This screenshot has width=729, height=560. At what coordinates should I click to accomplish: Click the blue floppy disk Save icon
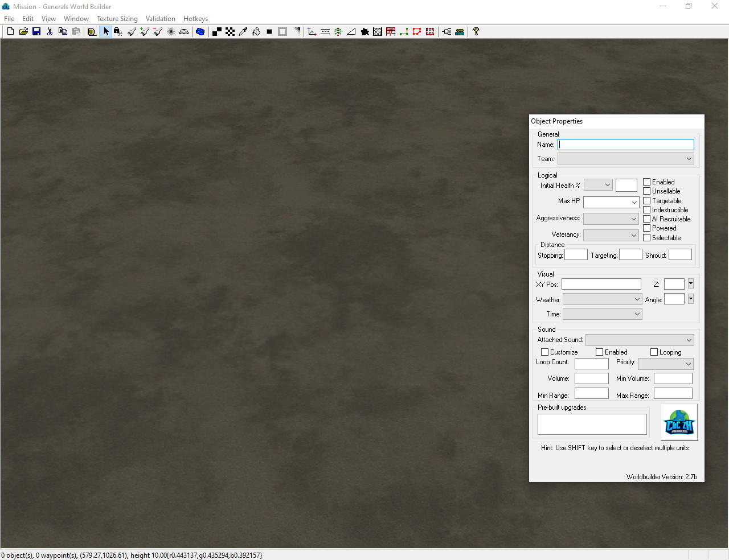36,32
